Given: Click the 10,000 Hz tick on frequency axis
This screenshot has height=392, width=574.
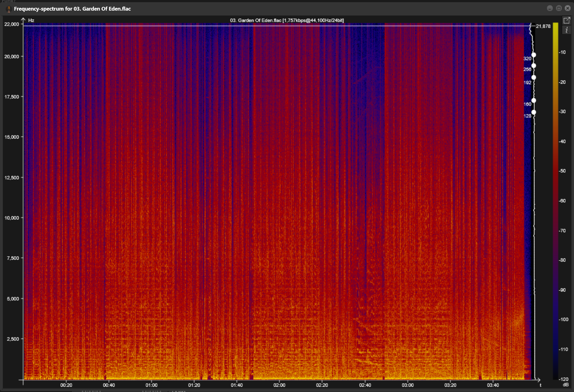Looking at the screenshot, I should 12,218.
